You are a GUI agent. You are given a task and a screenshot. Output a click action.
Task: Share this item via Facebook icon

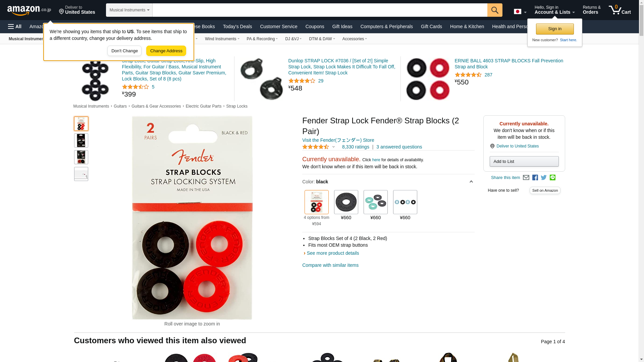535,178
